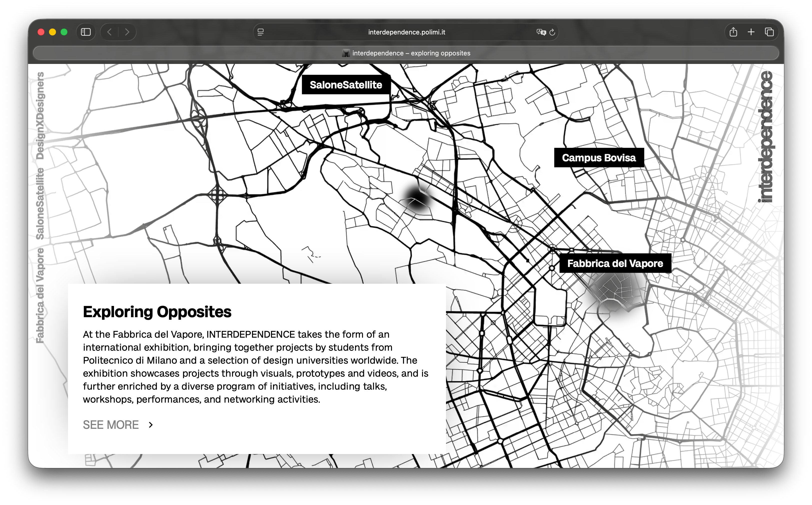This screenshot has width=812, height=505.
Task: Go forward to next page
Action: 127,32
